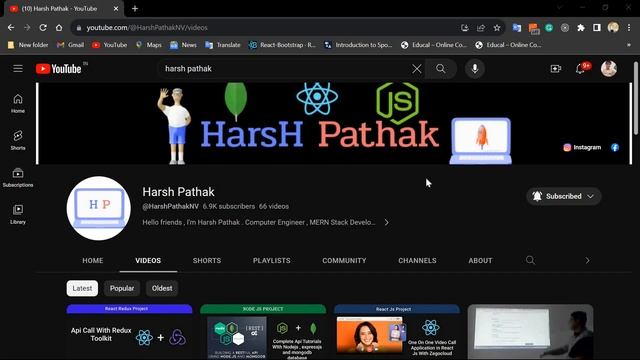Select the Popular filter chip
This screenshot has height=360, width=640.
[x=122, y=288]
